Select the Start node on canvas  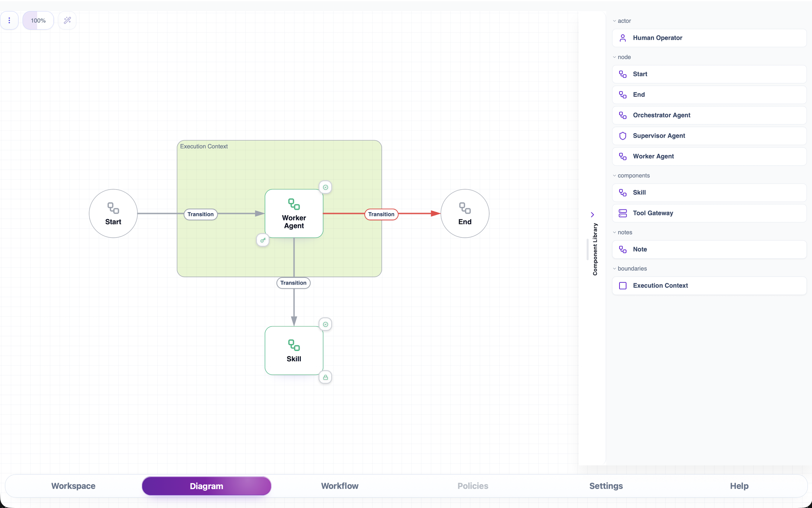tap(113, 213)
